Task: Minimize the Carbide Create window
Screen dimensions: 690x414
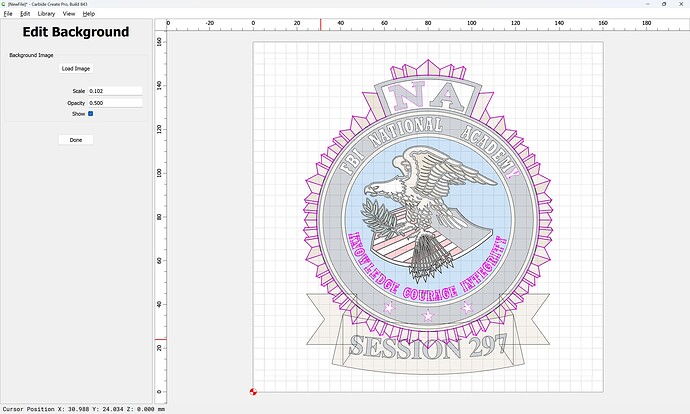Action: pos(648,4)
